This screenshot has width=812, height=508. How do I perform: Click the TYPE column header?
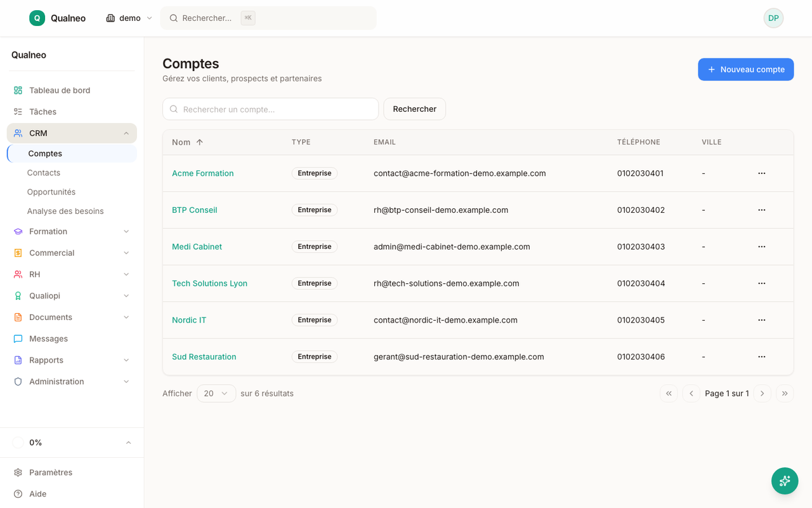301,142
